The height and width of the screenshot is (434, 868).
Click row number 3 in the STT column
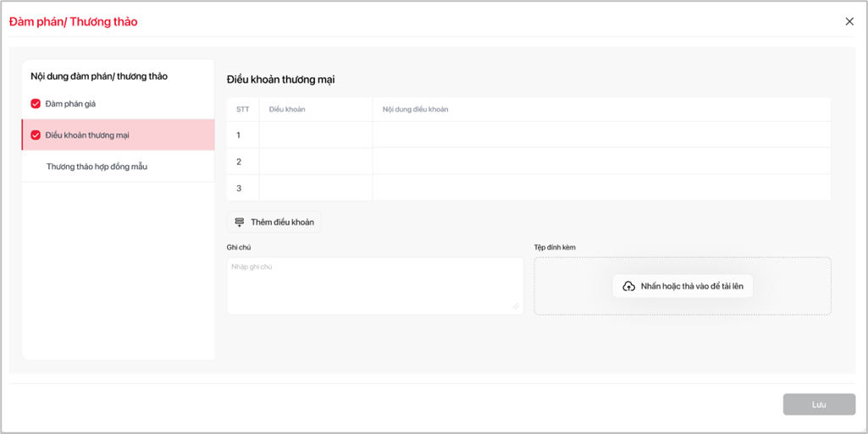(x=239, y=188)
